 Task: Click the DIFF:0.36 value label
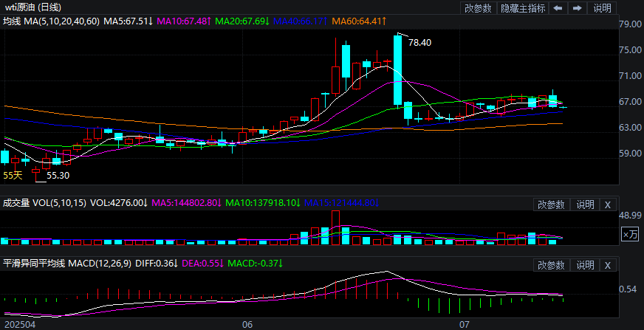pyautogui.click(x=157, y=263)
